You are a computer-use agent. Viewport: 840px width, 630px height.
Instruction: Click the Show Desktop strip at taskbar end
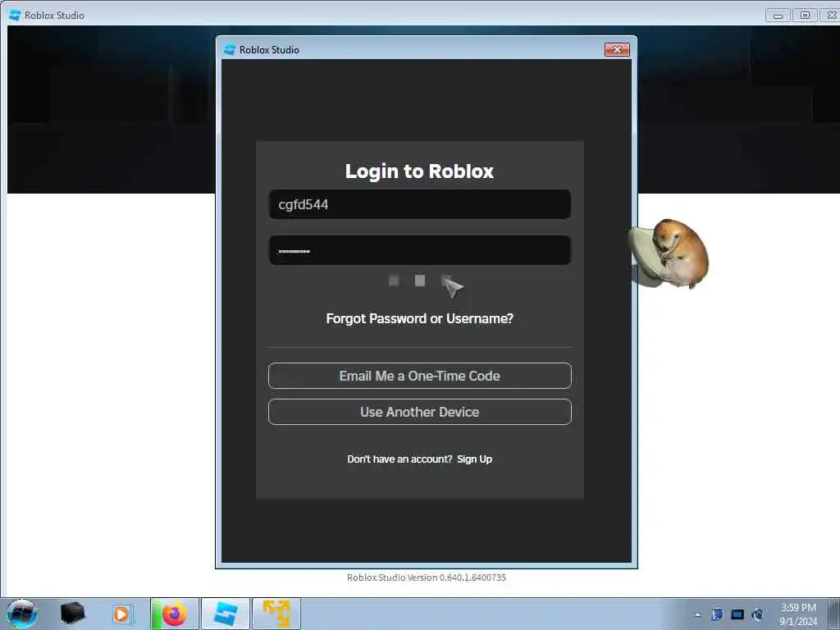[834, 614]
